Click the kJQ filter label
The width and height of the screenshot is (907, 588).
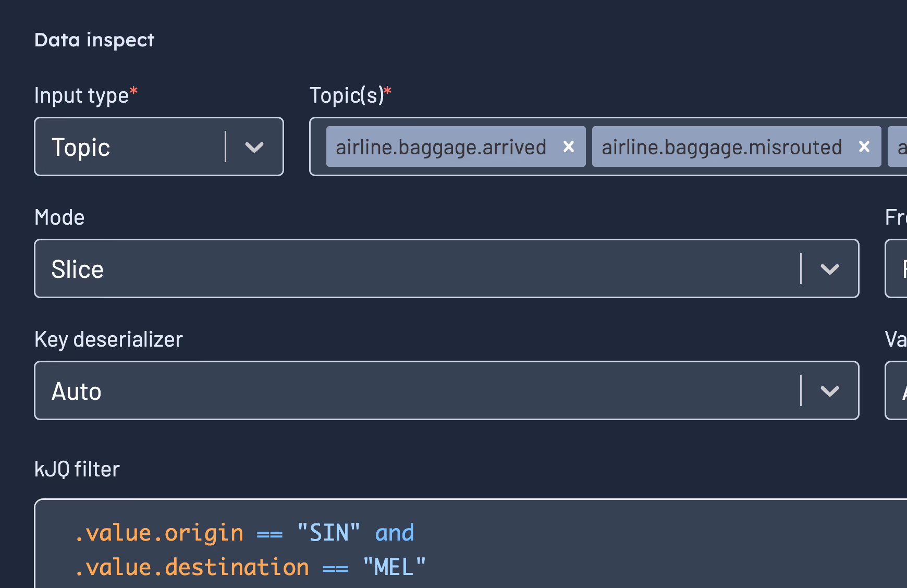click(77, 469)
